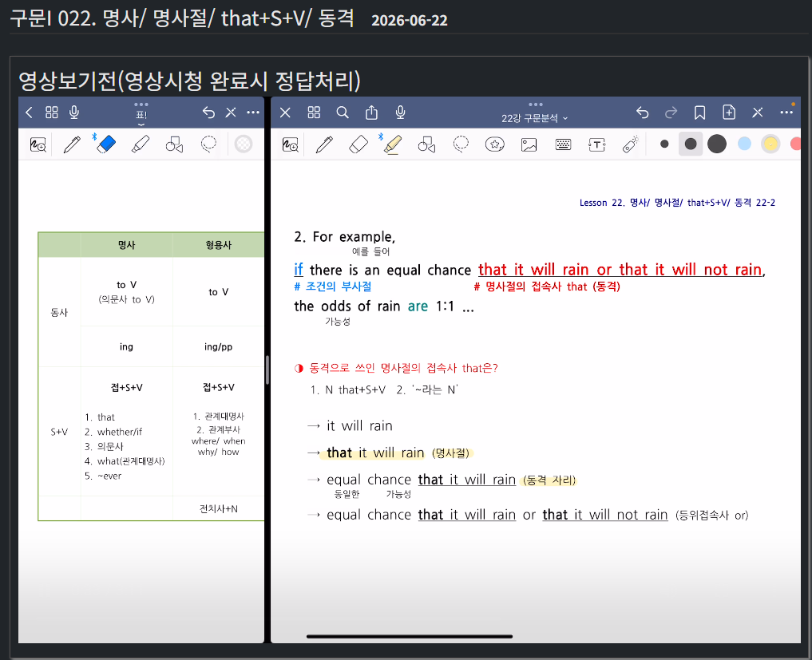Tap microphone icon in right pane
The width and height of the screenshot is (812, 660).
click(x=400, y=113)
